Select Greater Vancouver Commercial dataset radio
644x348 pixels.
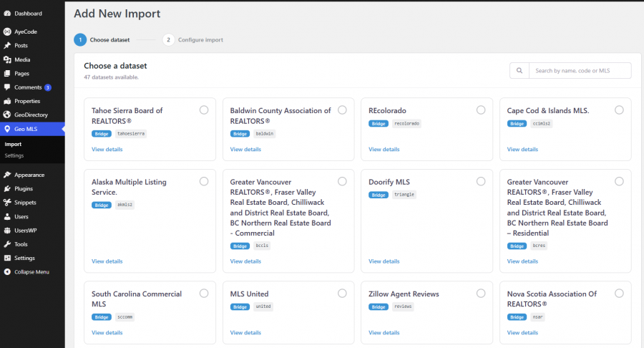(x=342, y=182)
